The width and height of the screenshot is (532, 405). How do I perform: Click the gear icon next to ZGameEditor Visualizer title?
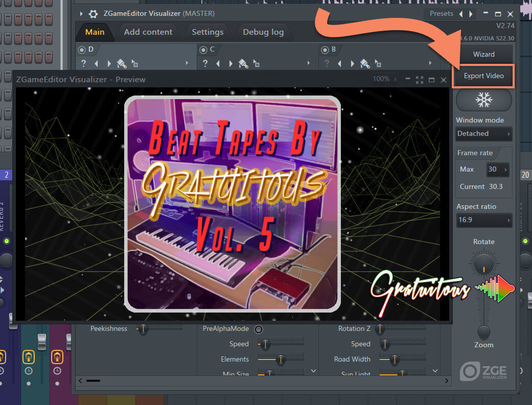92,13
